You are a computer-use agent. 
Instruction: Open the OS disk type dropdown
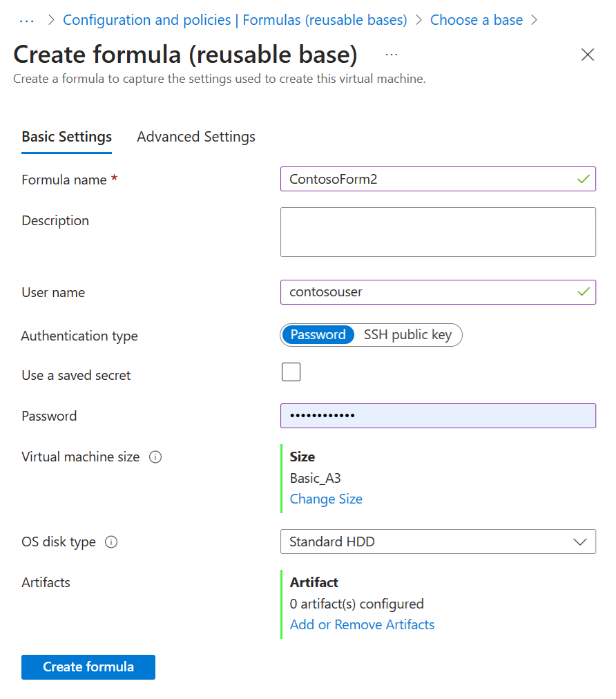tap(438, 542)
